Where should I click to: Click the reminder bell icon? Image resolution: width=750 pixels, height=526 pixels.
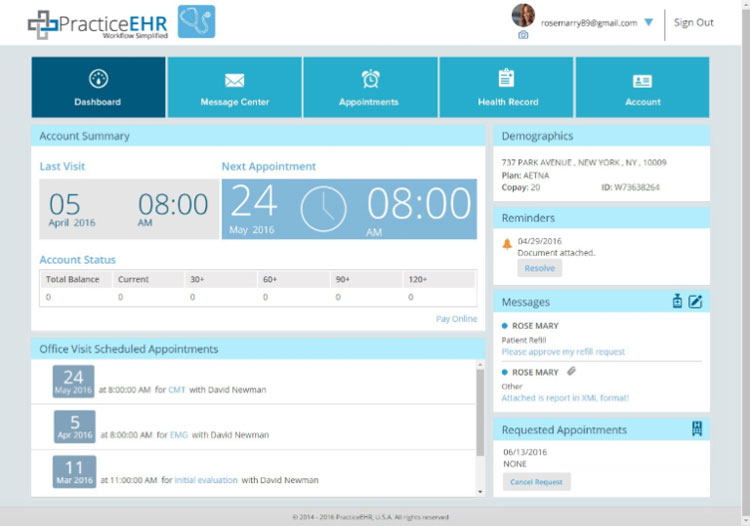pyautogui.click(x=507, y=244)
